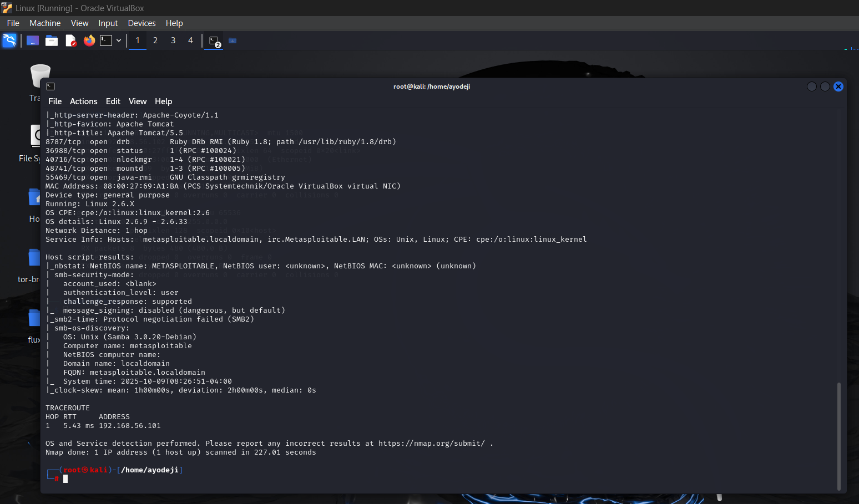Click the 'http-title: Apache Tomcat/5.5' line

[x=114, y=133]
